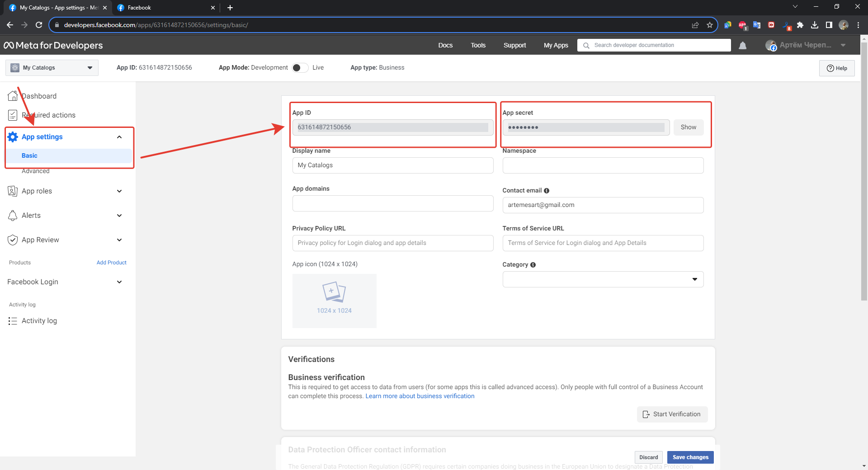This screenshot has height=470, width=868.
Task: Open the Category dropdown
Action: (603, 279)
